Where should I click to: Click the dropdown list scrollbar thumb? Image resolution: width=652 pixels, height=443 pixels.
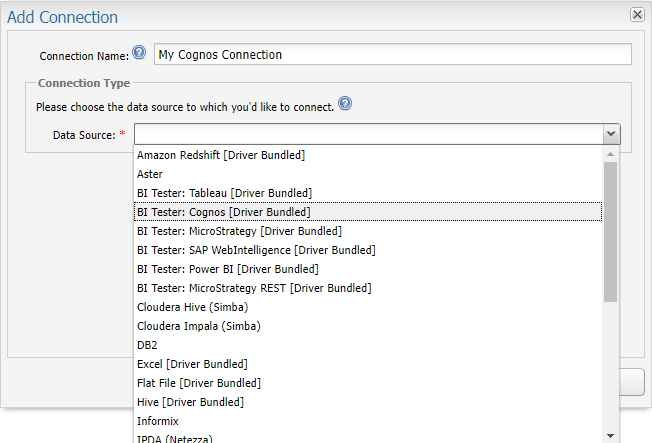tap(610, 232)
